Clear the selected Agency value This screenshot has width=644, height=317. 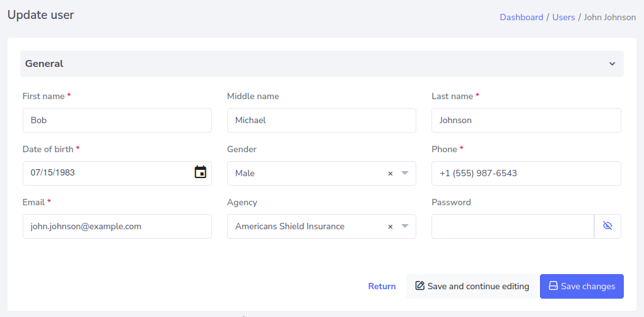coord(390,226)
